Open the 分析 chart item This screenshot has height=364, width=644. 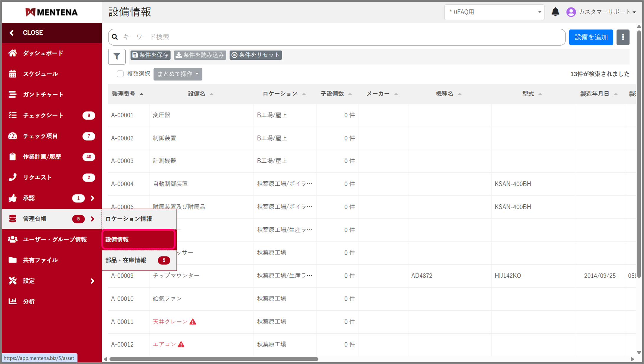pyautogui.click(x=29, y=301)
